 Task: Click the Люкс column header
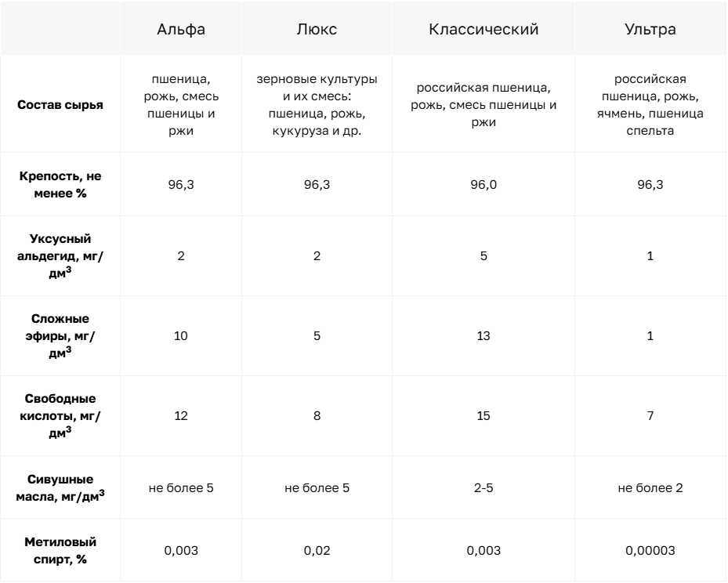tap(317, 29)
